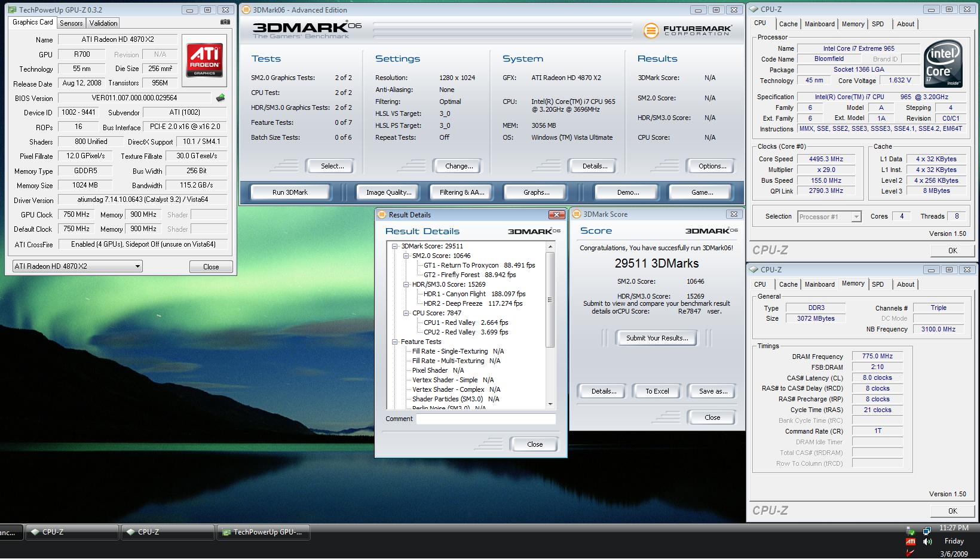The width and height of the screenshot is (980, 559).
Task: Click Options... under Results
Action: click(712, 166)
